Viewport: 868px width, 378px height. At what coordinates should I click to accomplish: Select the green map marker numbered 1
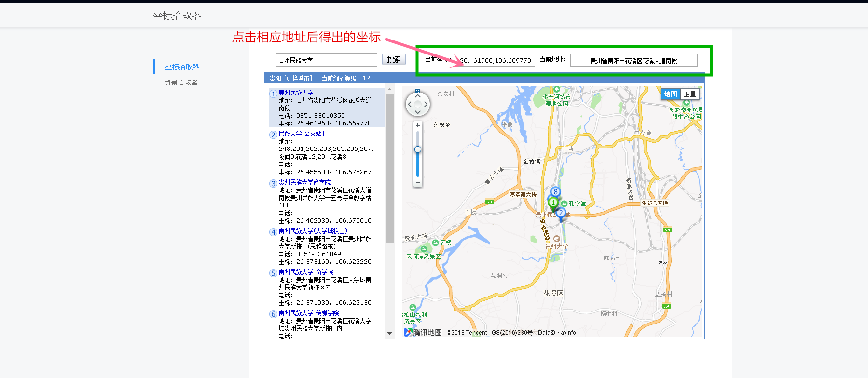(x=553, y=202)
